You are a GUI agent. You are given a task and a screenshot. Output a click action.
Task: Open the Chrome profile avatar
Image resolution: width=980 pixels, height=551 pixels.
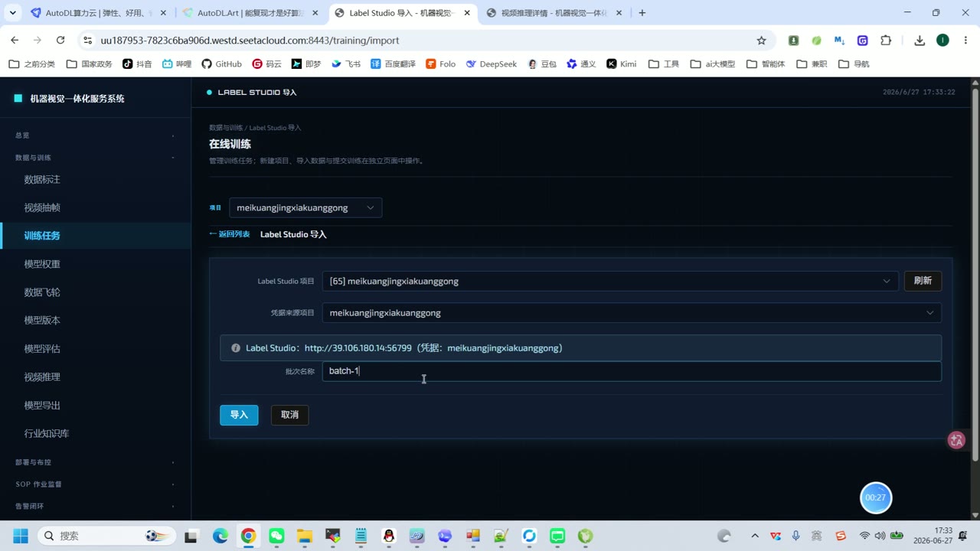click(x=942, y=40)
